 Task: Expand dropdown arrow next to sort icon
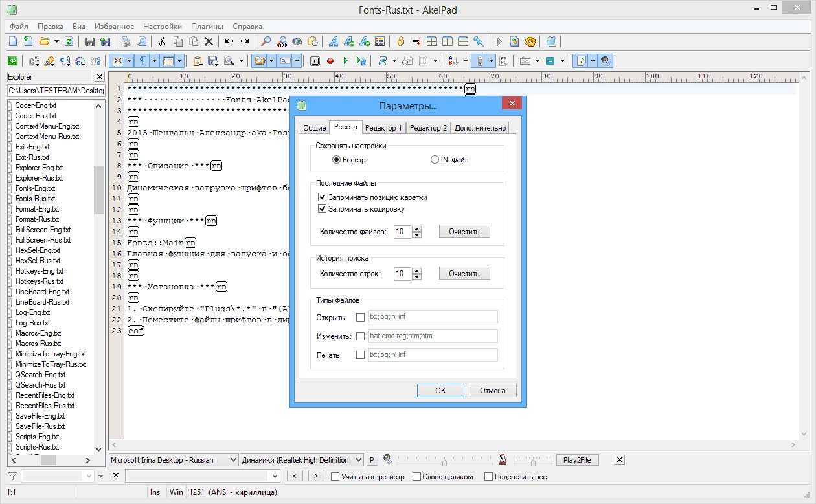(x=466, y=61)
